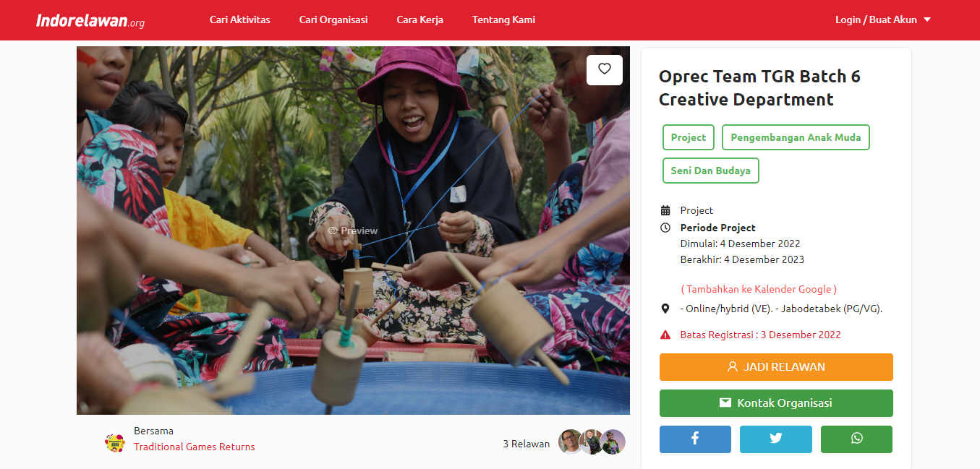
Task: Share through WhatsApp icon
Action: tap(856, 439)
